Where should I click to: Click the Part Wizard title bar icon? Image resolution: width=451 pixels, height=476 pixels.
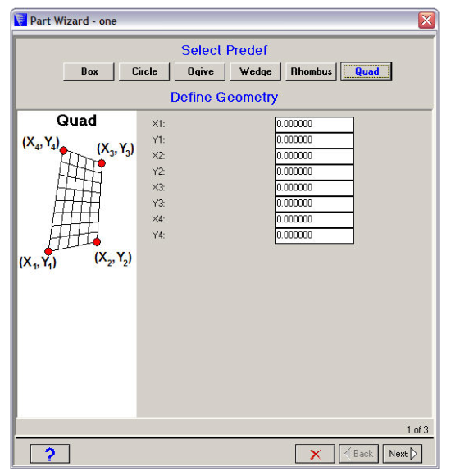(20, 21)
